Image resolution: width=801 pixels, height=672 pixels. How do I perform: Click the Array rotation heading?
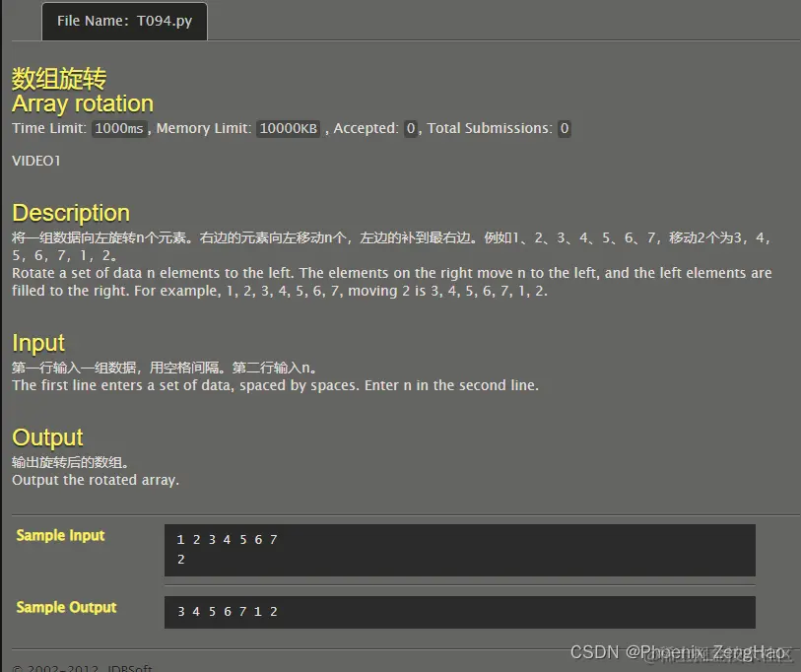pos(83,103)
